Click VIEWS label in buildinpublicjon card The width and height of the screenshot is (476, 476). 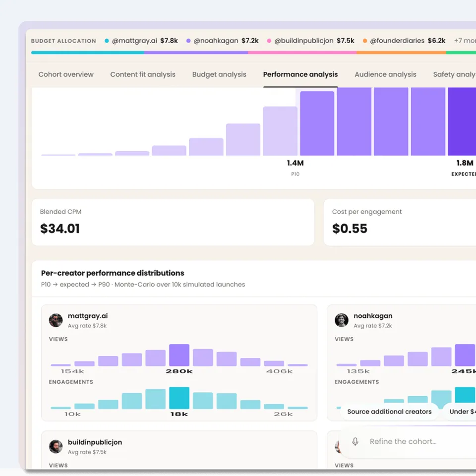pyautogui.click(x=59, y=466)
